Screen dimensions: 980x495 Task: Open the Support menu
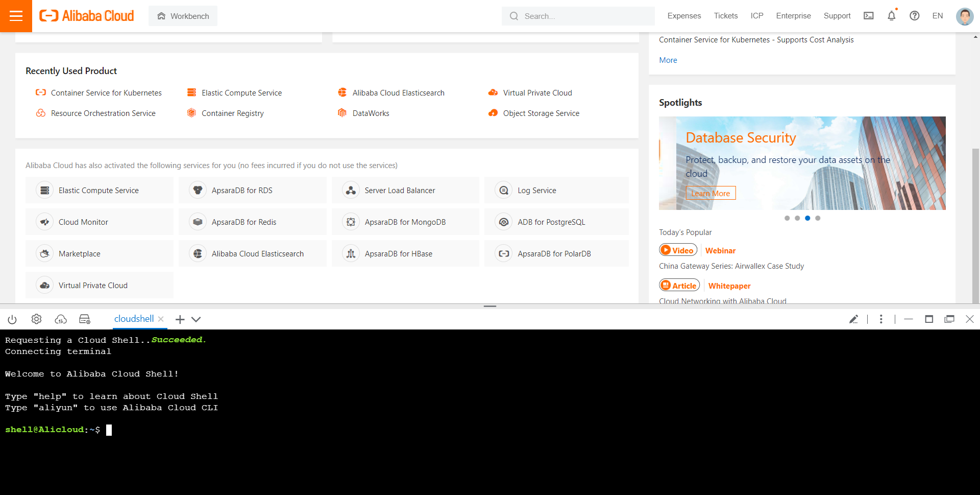(x=837, y=16)
